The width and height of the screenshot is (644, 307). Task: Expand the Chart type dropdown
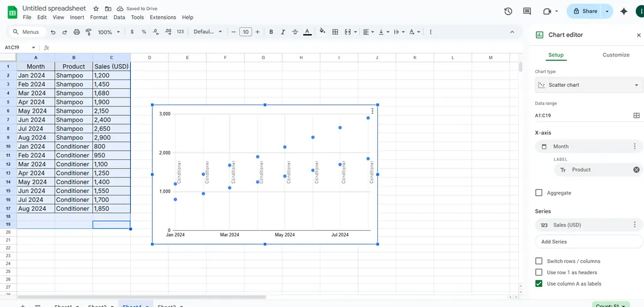click(x=589, y=85)
